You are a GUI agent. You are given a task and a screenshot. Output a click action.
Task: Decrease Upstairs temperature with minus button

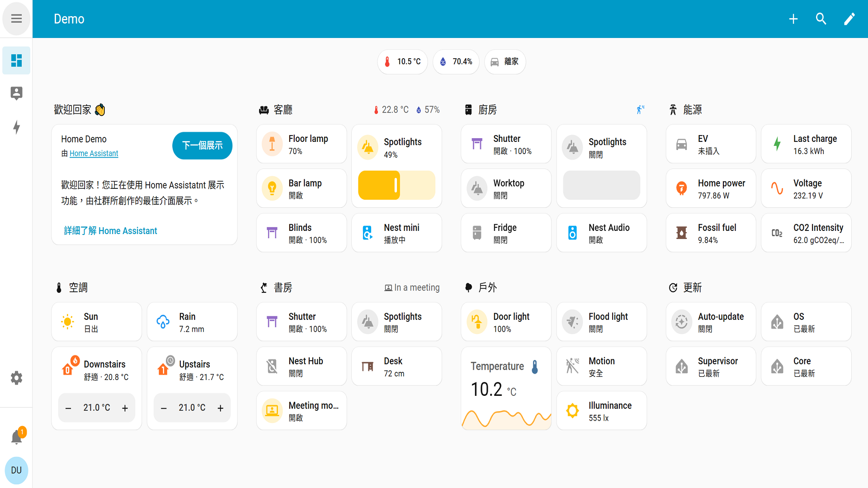pyautogui.click(x=164, y=408)
